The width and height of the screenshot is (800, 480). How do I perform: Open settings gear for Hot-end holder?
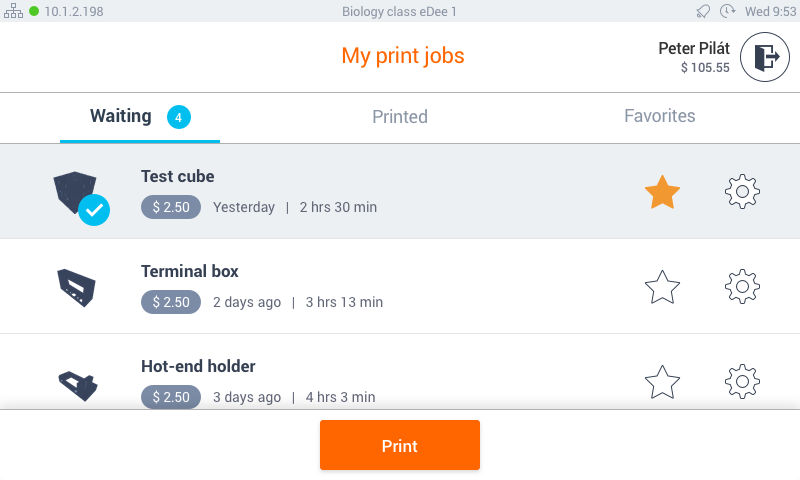(742, 382)
